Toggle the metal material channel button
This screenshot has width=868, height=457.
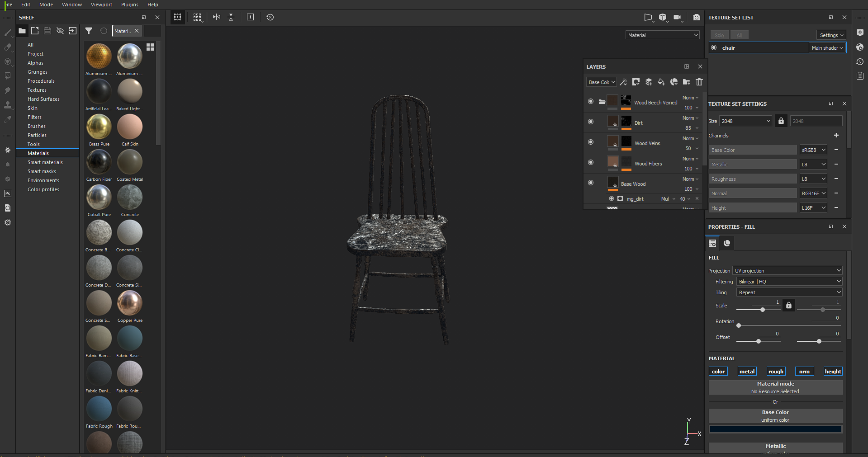click(x=747, y=372)
